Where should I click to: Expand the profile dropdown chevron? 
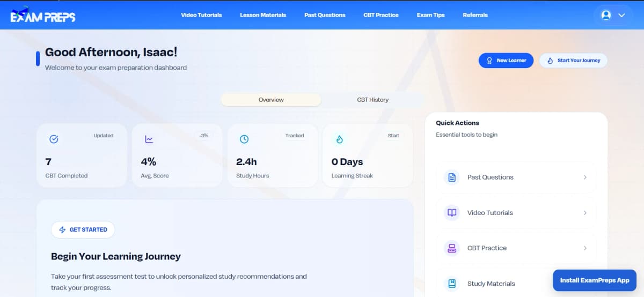[x=622, y=15]
